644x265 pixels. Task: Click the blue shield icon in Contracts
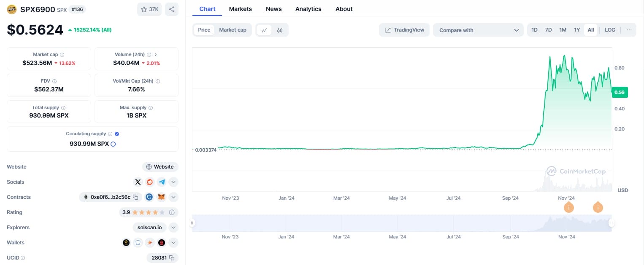149,197
